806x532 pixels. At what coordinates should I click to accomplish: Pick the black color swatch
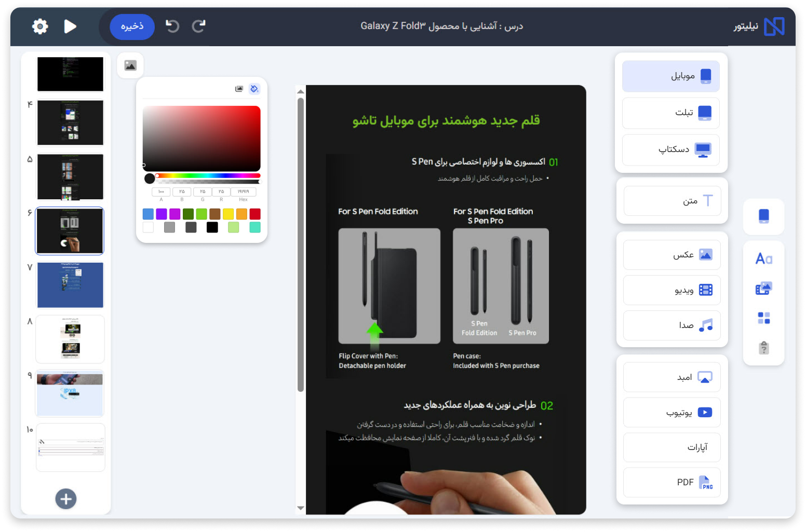point(212,227)
